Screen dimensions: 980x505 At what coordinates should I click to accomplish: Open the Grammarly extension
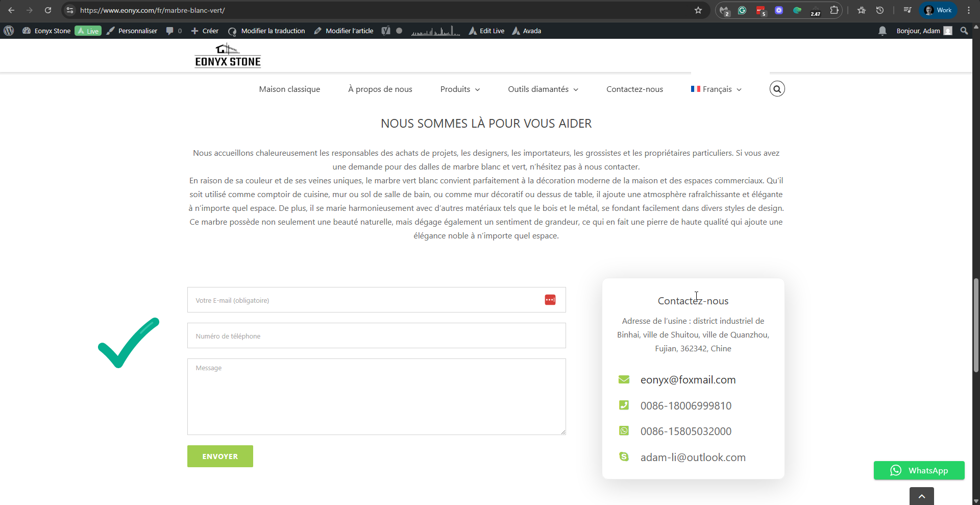point(742,10)
